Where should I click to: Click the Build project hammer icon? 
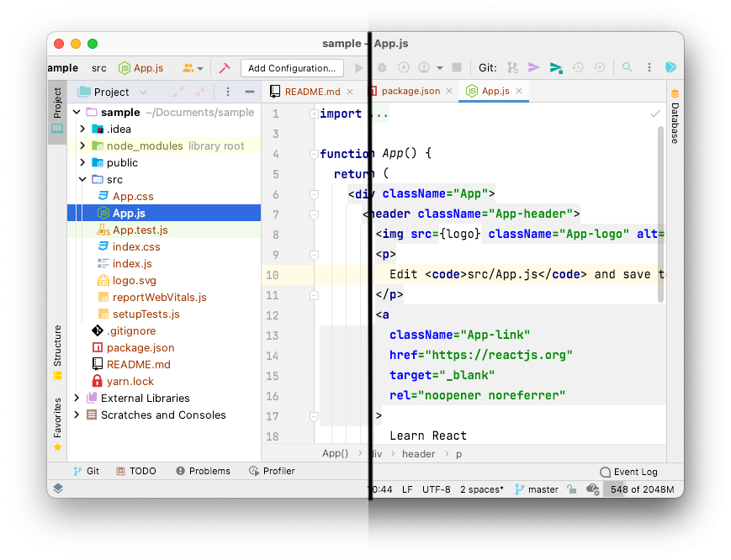pos(225,68)
